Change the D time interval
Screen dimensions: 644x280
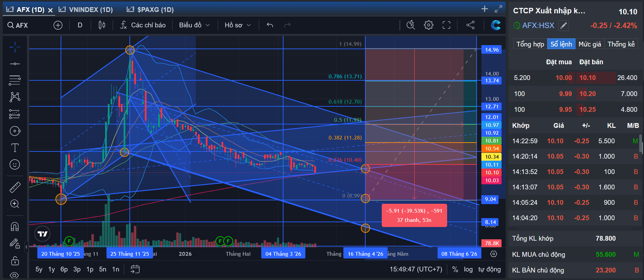point(80,25)
